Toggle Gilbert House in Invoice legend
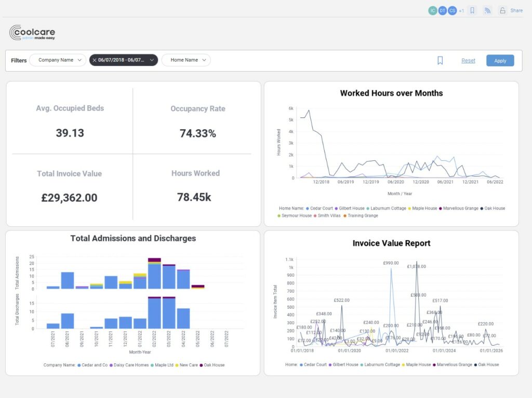Image resolution: width=532 pixels, height=398 pixels. point(343,365)
